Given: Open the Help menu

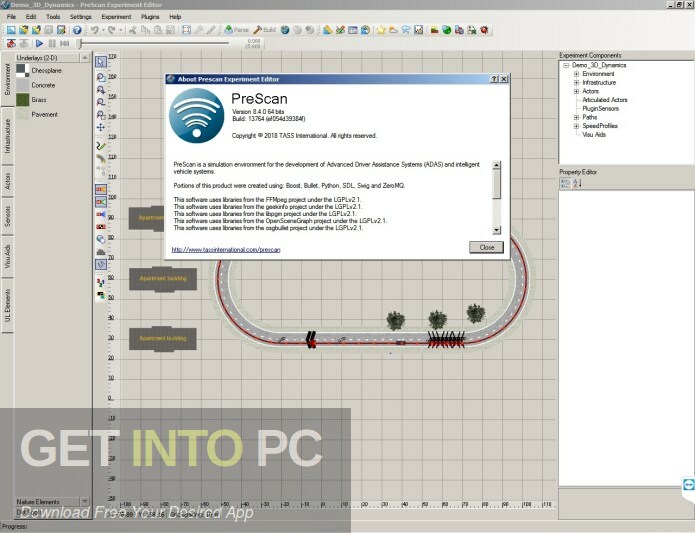Looking at the screenshot, I should [x=176, y=17].
